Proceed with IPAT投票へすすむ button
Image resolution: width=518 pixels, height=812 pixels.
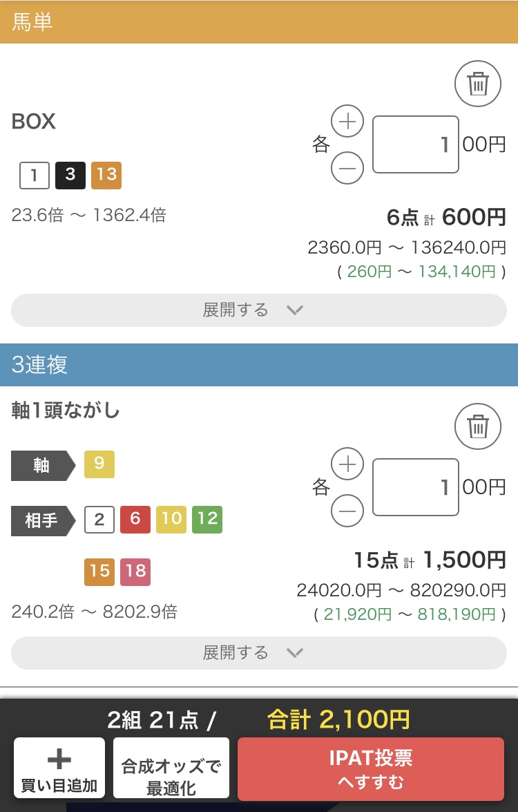[370, 769]
